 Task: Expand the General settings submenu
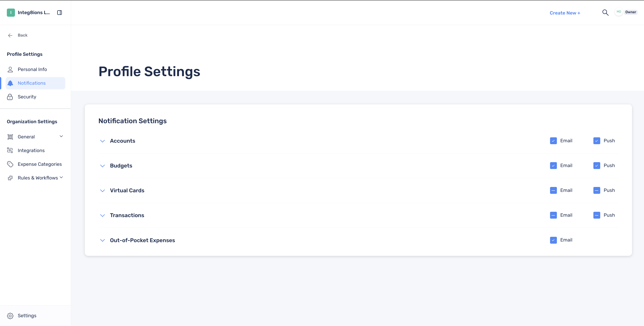click(x=61, y=136)
